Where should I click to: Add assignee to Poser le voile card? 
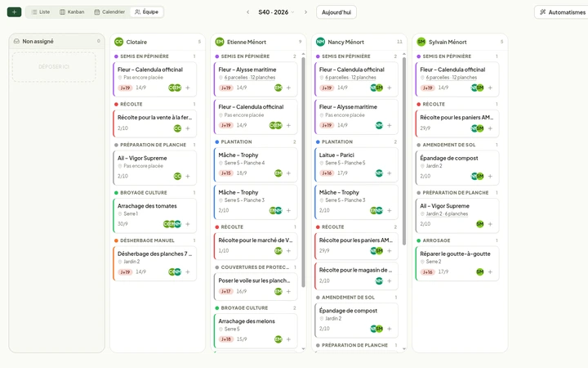[x=289, y=291]
